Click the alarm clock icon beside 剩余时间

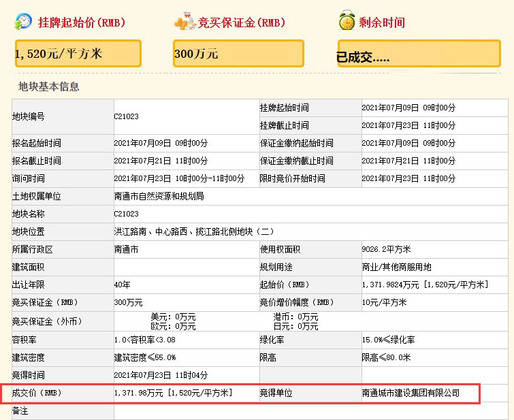point(347,20)
